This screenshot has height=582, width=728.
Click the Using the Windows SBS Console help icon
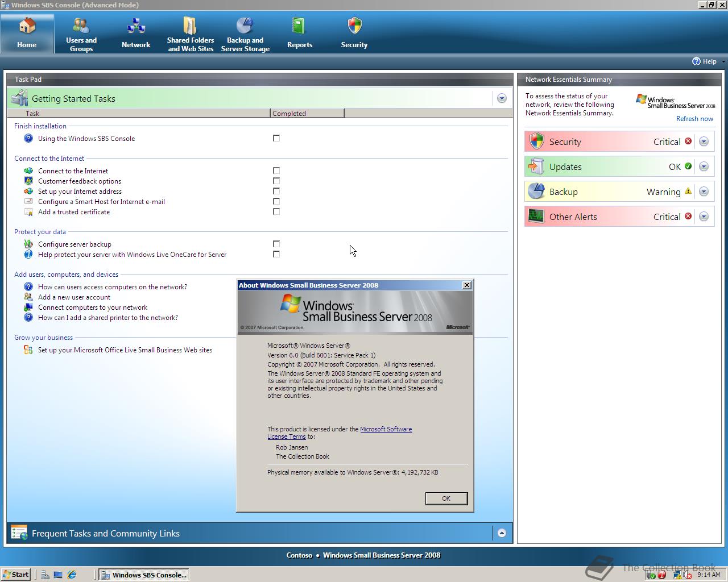[x=28, y=138]
